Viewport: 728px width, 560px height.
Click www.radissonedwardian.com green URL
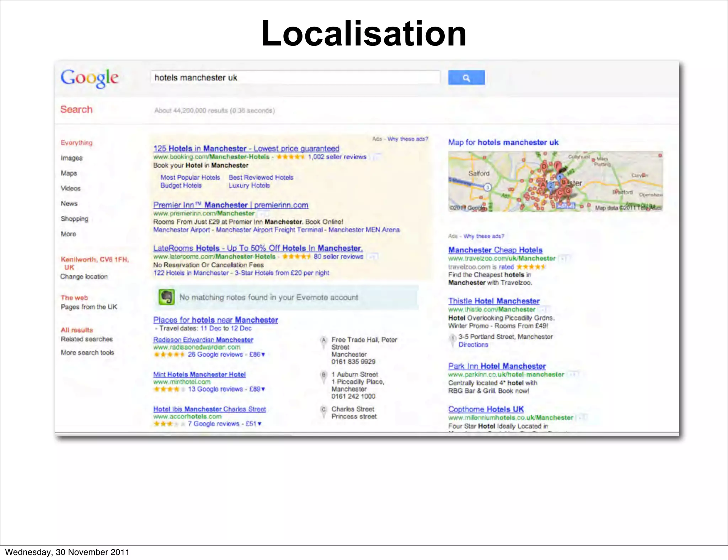coord(197,347)
